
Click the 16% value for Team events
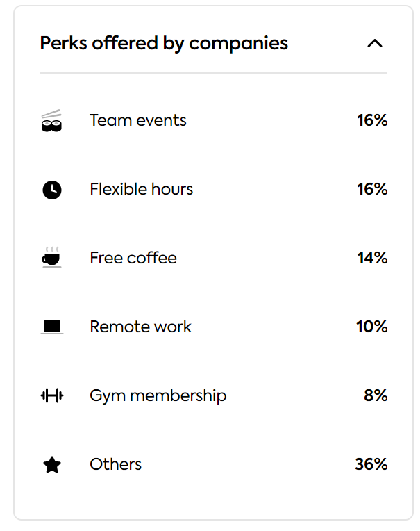[x=372, y=120]
